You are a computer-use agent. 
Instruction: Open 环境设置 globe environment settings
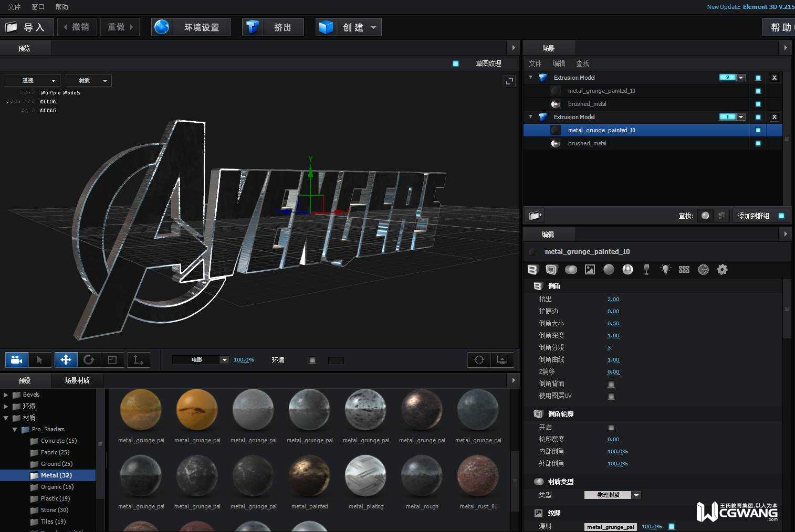191,27
